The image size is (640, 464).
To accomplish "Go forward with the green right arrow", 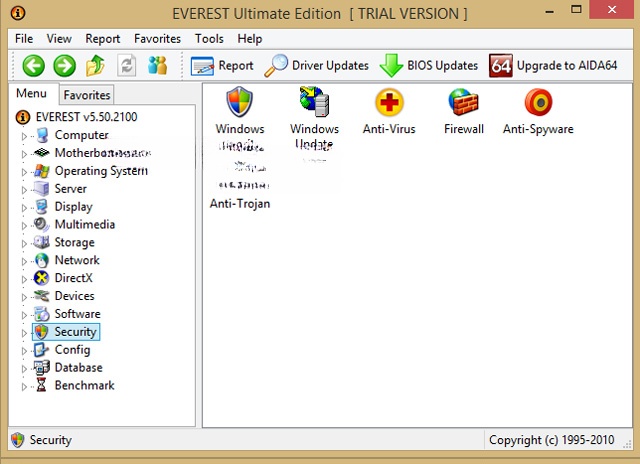I will point(64,66).
